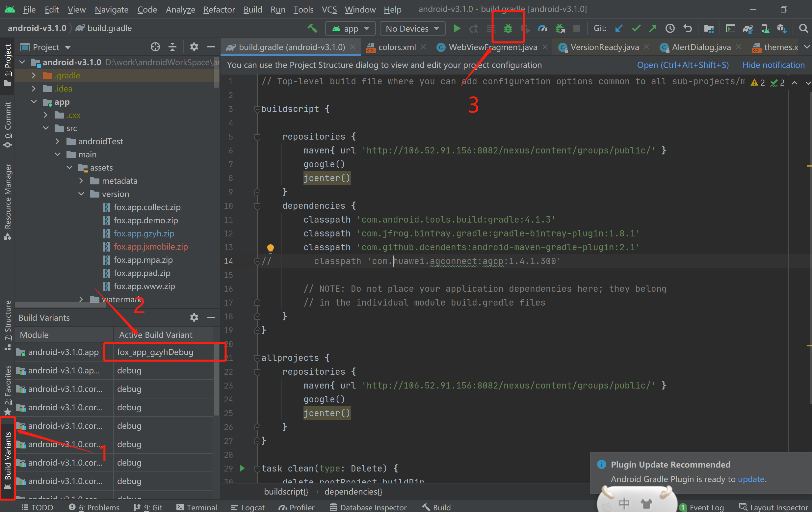The width and height of the screenshot is (812, 512).
Task: Expand the .idea folder in project tree
Action: 33,89
